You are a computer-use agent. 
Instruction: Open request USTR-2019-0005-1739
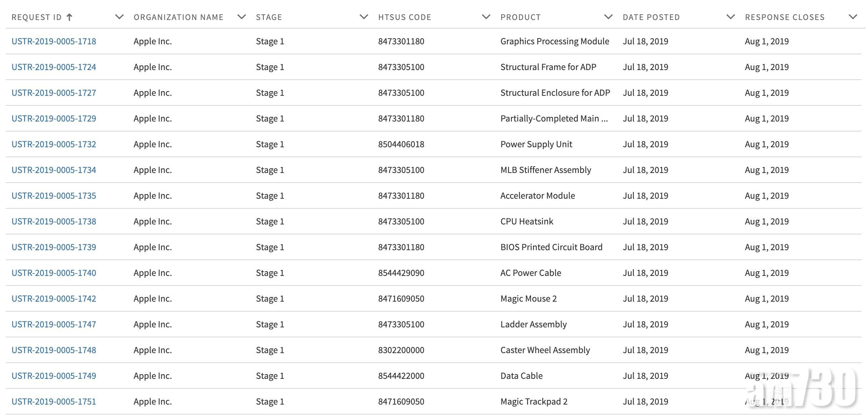(x=54, y=247)
